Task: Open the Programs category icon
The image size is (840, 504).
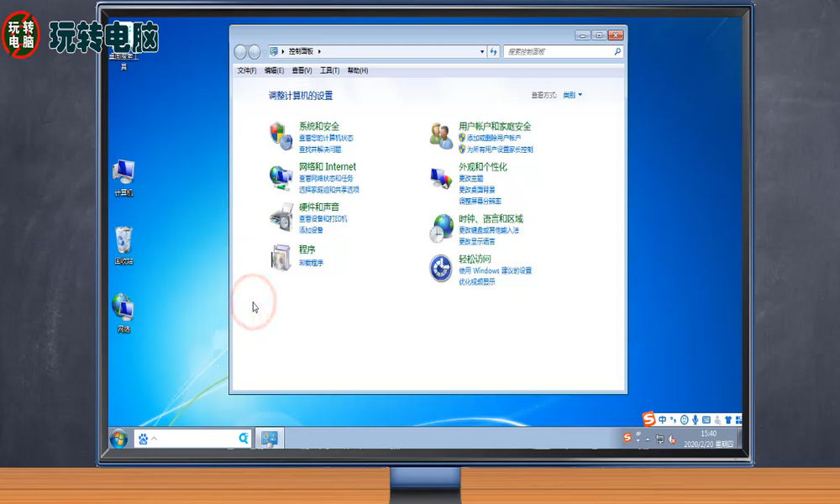Action: pyautogui.click(x=281, y=257)
